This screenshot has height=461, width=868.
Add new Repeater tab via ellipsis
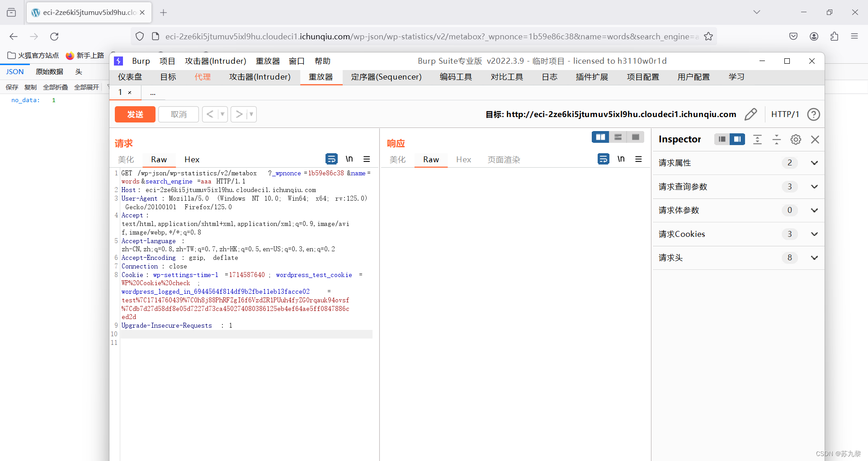click(153, 93)
